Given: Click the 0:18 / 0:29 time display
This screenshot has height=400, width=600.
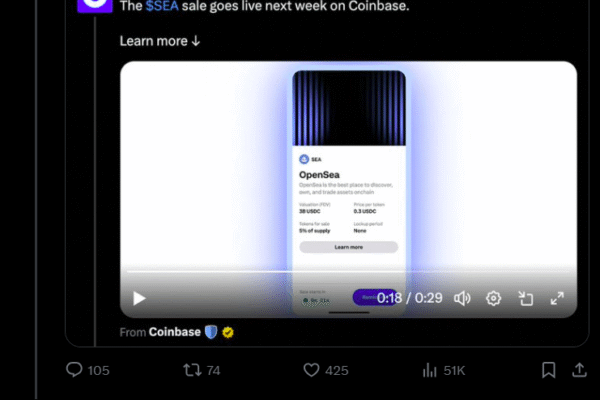Looking at the screenshot, I should [409, 298].
